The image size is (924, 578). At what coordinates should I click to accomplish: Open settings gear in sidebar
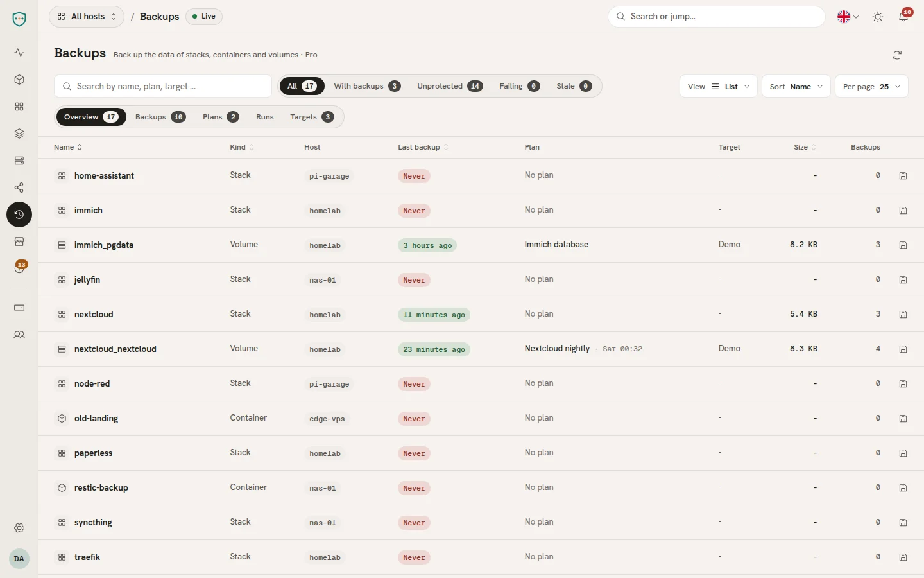click(19, 528)
